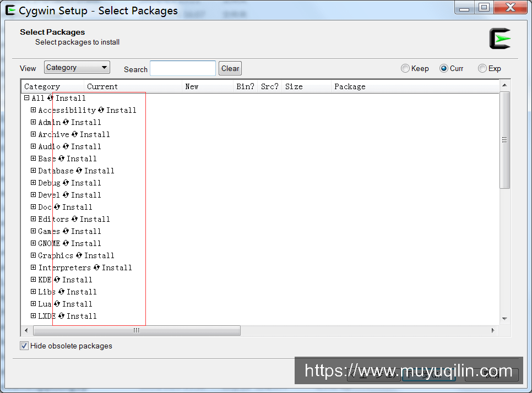Click the scroll down arrow
Viewport: 532px width, 393px height.
[504, 319]
